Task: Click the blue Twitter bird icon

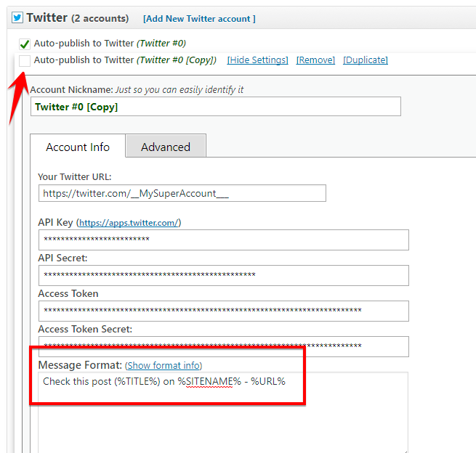Action: point(17,17)
